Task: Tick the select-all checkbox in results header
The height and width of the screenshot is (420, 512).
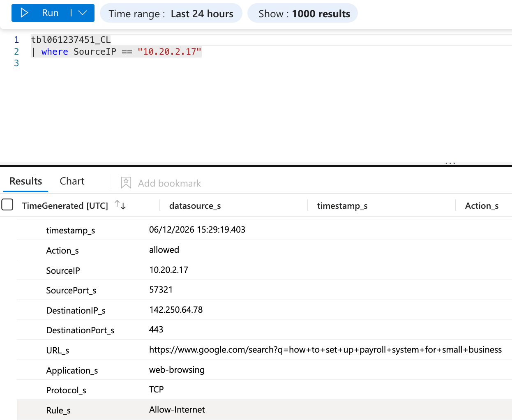Action: coord(7,204)
